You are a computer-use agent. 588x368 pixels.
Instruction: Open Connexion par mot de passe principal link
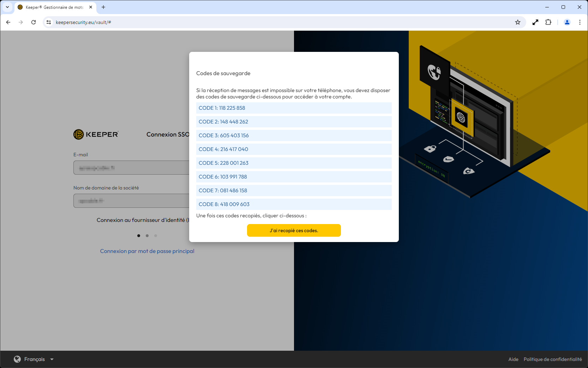click(x=147, y=251)
